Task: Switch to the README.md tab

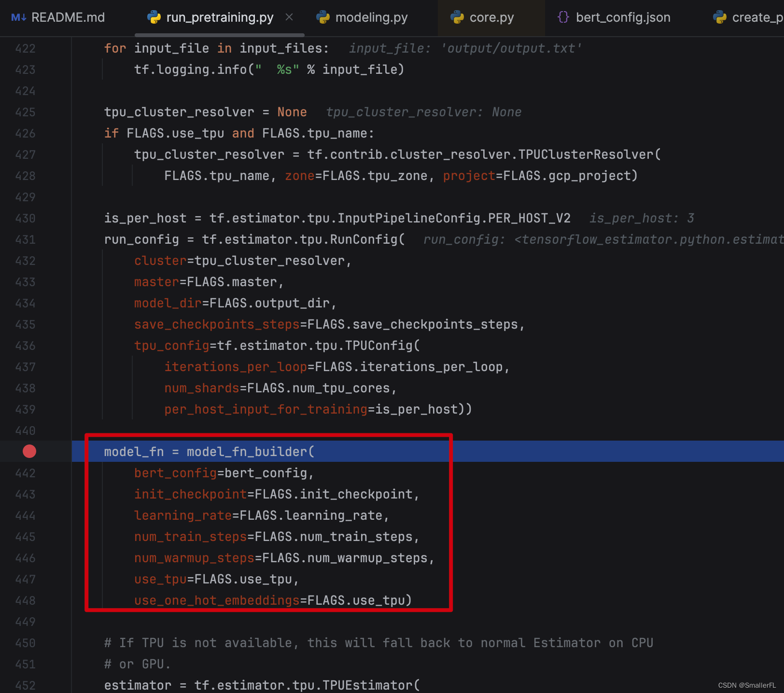Action: 58,17
